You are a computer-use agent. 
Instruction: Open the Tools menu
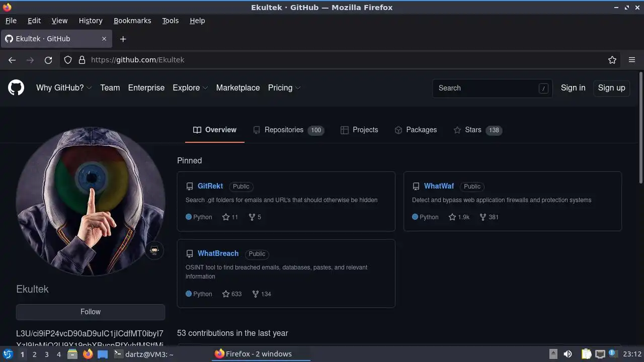[x=170, y=21]
